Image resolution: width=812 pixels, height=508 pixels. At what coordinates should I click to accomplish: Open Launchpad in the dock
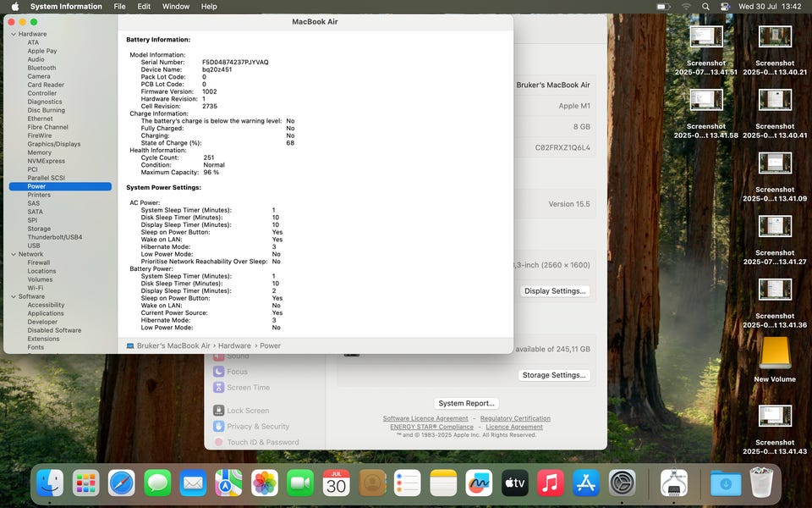[86, 483]
